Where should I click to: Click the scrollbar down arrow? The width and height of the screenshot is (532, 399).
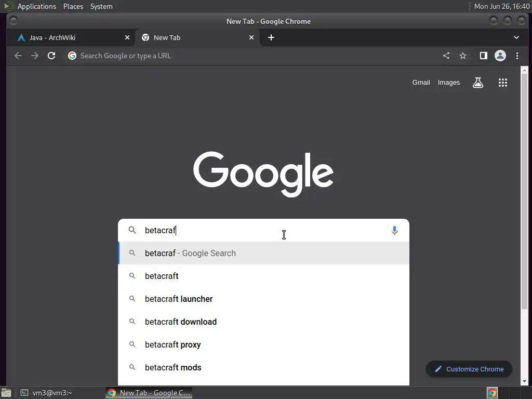coord(524,381)
